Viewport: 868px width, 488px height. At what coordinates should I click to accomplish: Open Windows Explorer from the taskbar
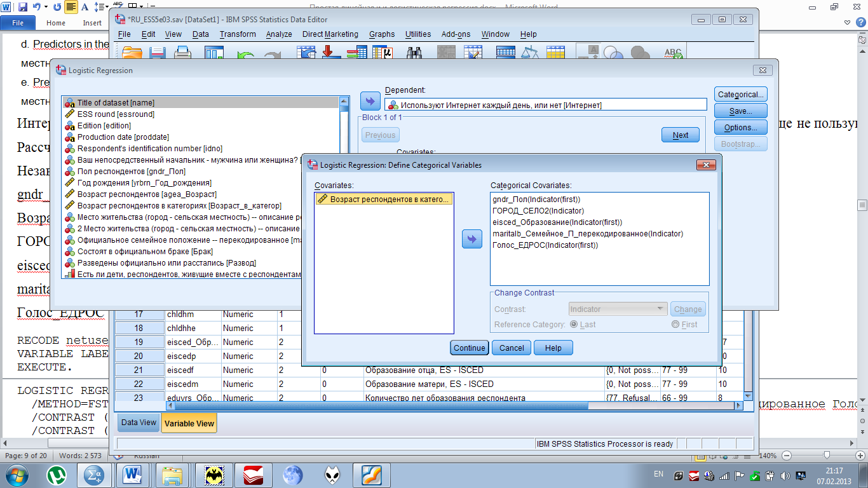[x=172, y=475]
